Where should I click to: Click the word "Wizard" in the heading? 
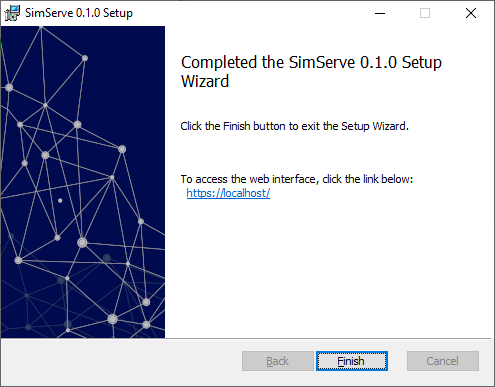[x=205, y=81]
